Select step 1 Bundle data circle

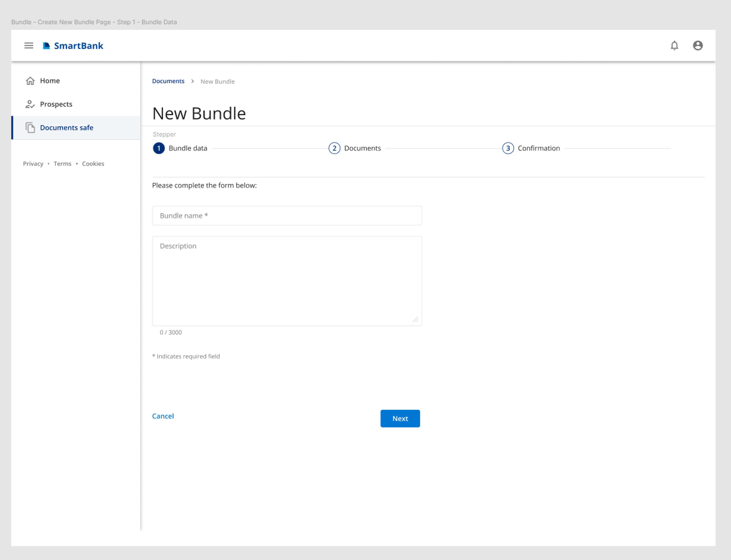point(159,148)
